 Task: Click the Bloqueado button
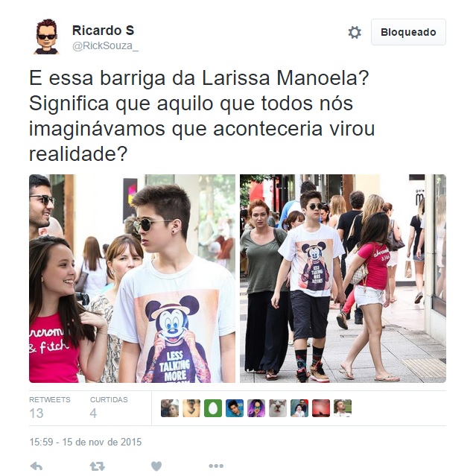click(x=408, y=32)
